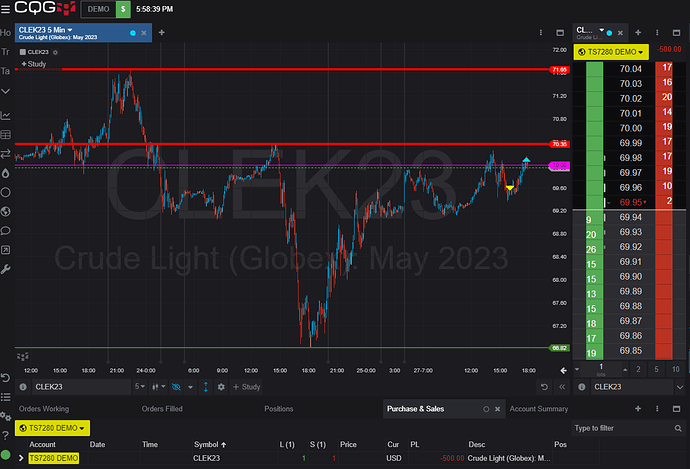Select lot size 2
The width and height of the screenshot is (690, 469).
(638, 369)
